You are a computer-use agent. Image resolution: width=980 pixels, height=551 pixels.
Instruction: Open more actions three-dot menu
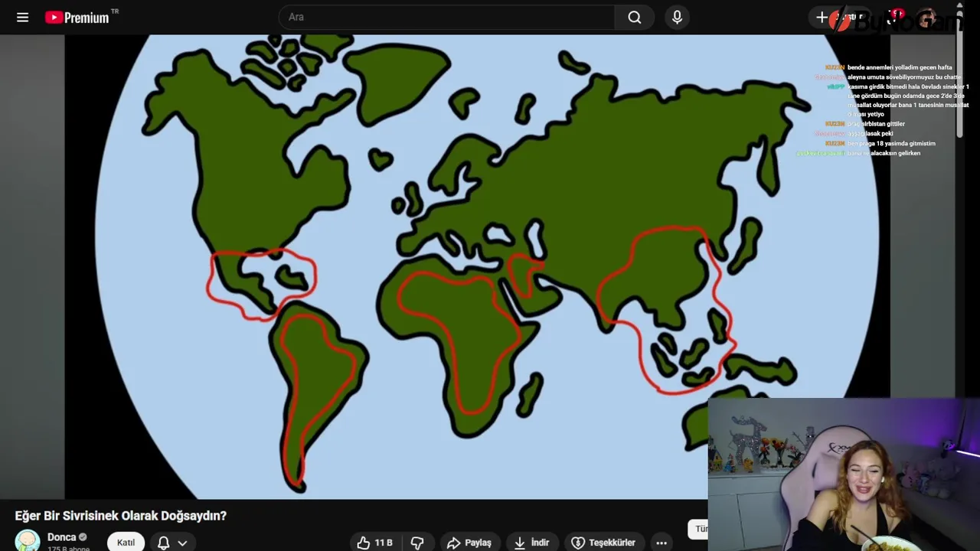661,543
